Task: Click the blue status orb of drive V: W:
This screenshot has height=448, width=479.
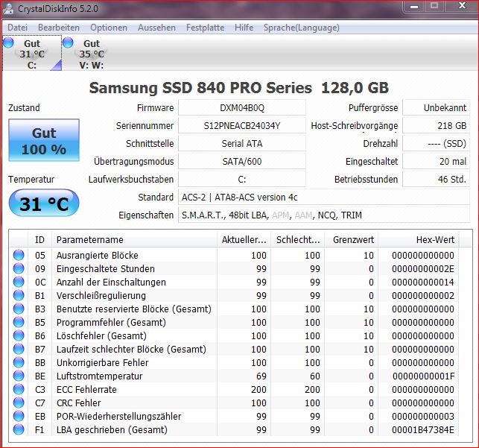Action: click(x=68, y=42)
